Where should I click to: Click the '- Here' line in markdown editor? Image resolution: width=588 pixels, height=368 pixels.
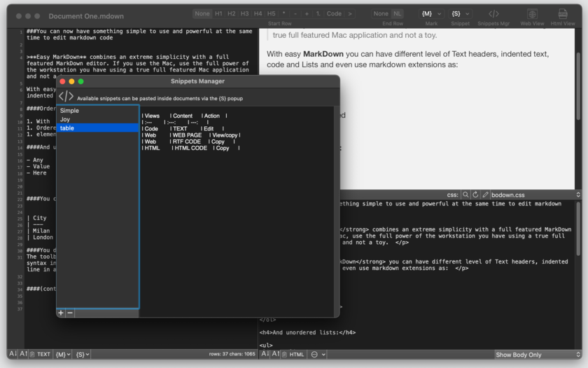[36, 172]
